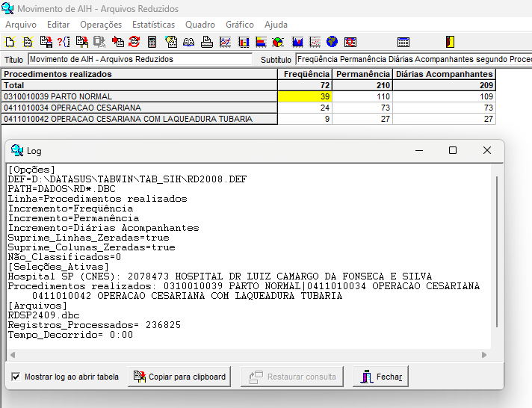Create a vertical bar chart
Image resolution: width=532 pixels, height=408 pixels.
(244, 42)
